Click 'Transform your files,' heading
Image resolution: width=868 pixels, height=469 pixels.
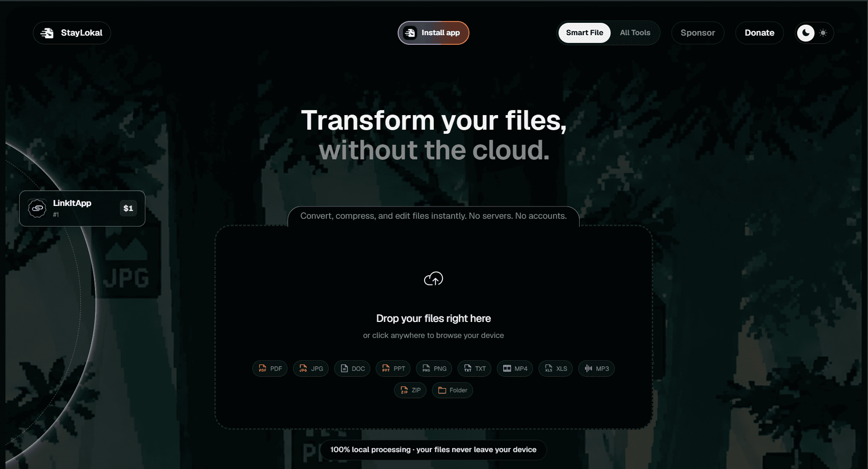(433, 121)
